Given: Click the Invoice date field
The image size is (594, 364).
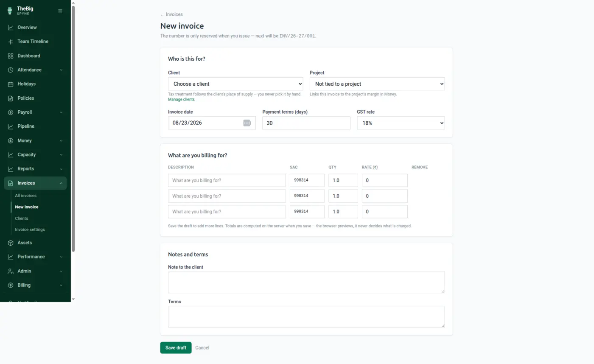Looking at the screenshot, I should pos(212,123).
